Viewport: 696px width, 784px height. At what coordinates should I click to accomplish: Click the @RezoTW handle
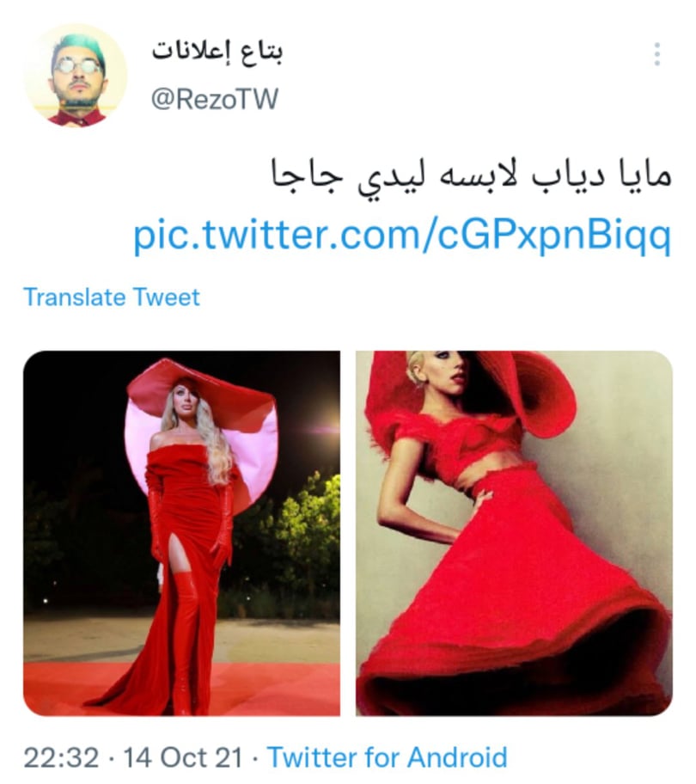click(x=215, y=99)
